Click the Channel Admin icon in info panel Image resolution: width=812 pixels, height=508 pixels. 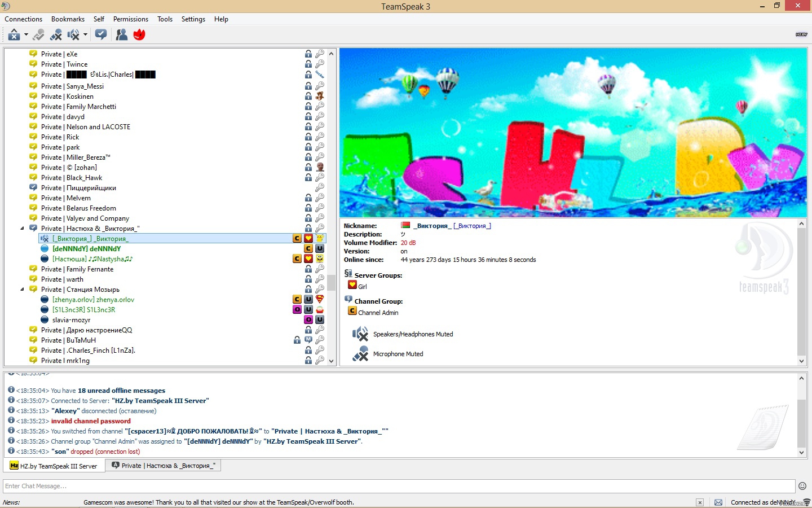[352, 311]
